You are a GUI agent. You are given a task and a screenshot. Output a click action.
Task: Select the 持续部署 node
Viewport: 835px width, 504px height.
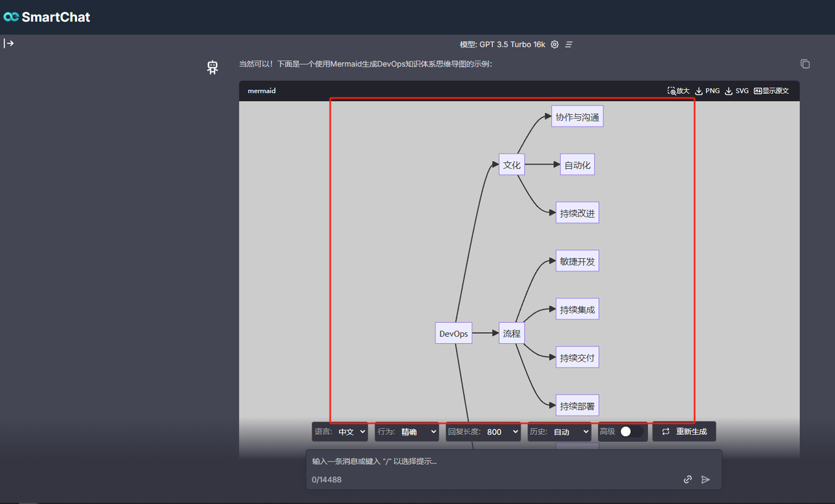point(577,406)
